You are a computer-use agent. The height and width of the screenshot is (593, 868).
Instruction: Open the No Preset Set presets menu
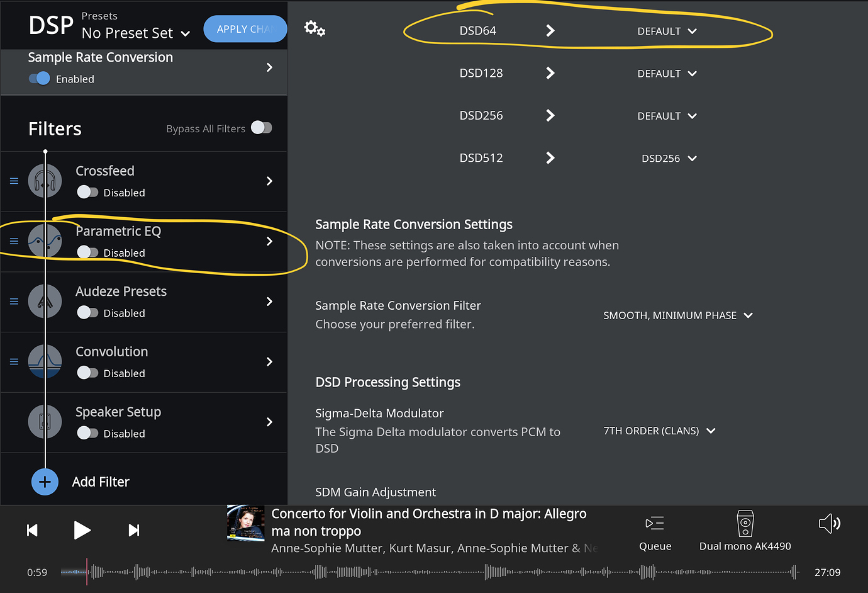pyautogui.click(x=136, y=33)
